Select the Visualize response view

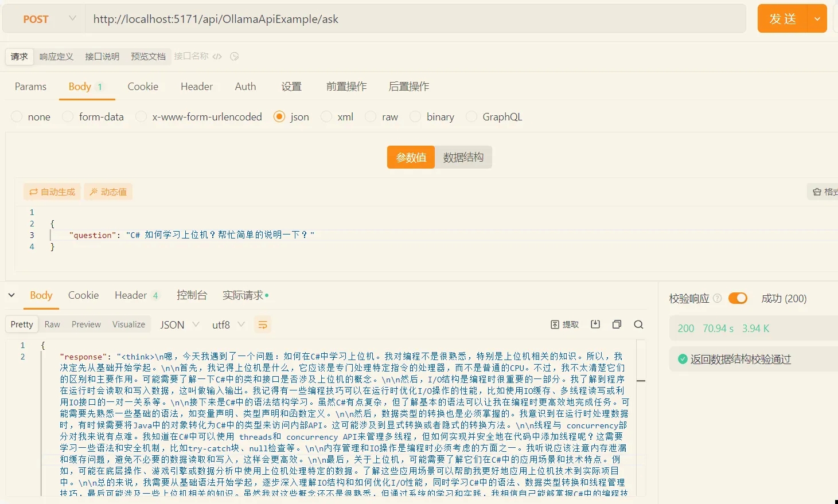pyautogui.click(x=128, y=325)
